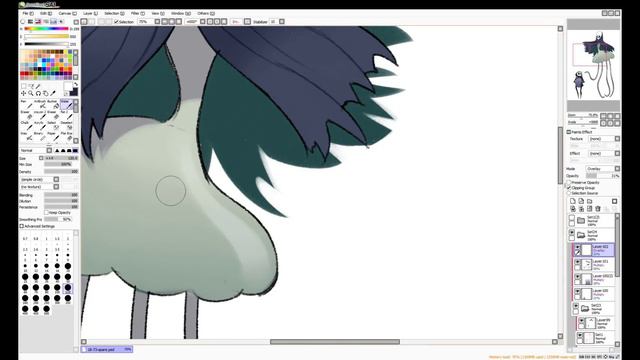Screen dimensions: 640x360
Task: Open the Filter menu
Action: 138,13
